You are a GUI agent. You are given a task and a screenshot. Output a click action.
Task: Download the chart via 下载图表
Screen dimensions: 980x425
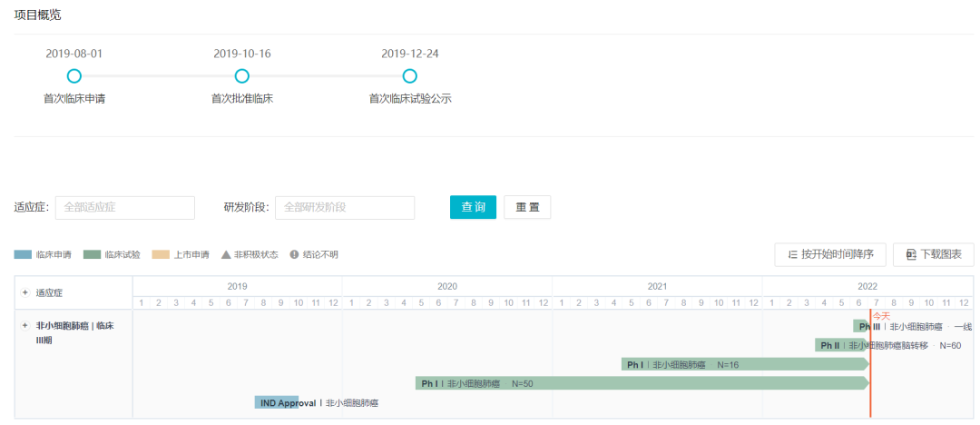point(933,255)
